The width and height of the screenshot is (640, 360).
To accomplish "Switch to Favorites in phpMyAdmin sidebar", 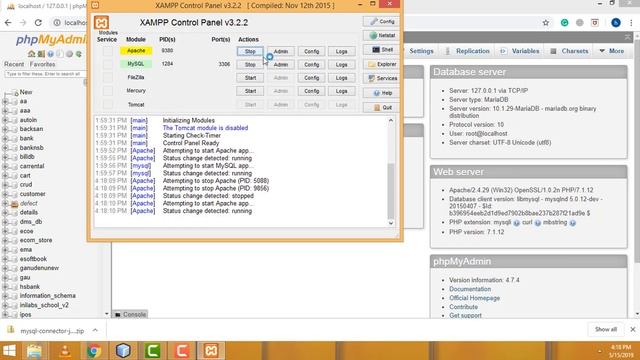I will 42,64.
